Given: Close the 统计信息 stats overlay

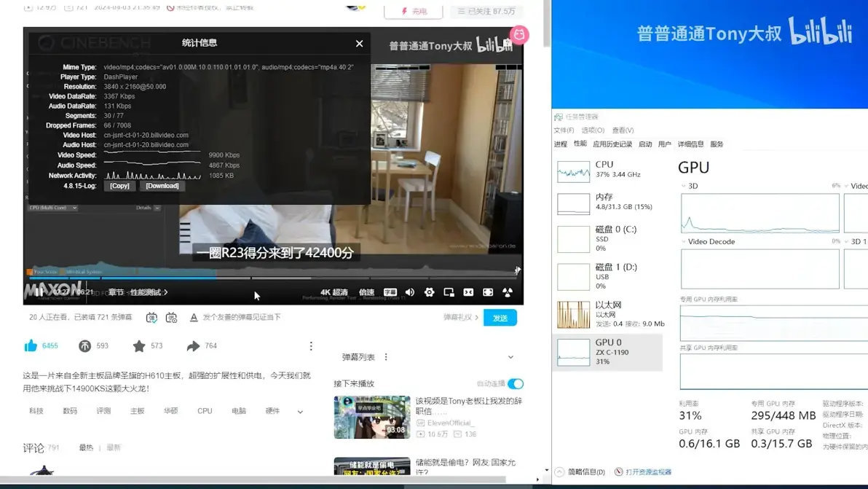Looking at the screenshot, I should [359, 43].
